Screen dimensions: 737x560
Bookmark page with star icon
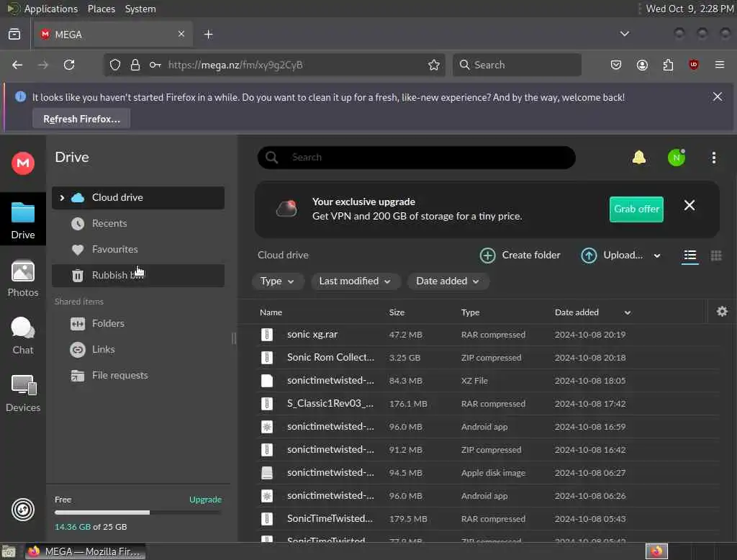[x=433, y=65]
